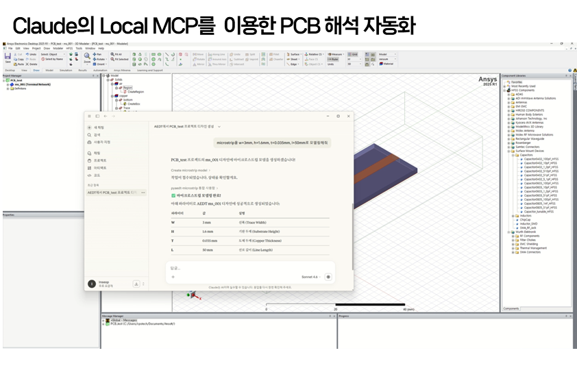Image resolution: width=577 pixels, height=392 pixels.
Task: Select Capacitor0402_100pF_HFSS component in library
Action: tap(539, 159)
